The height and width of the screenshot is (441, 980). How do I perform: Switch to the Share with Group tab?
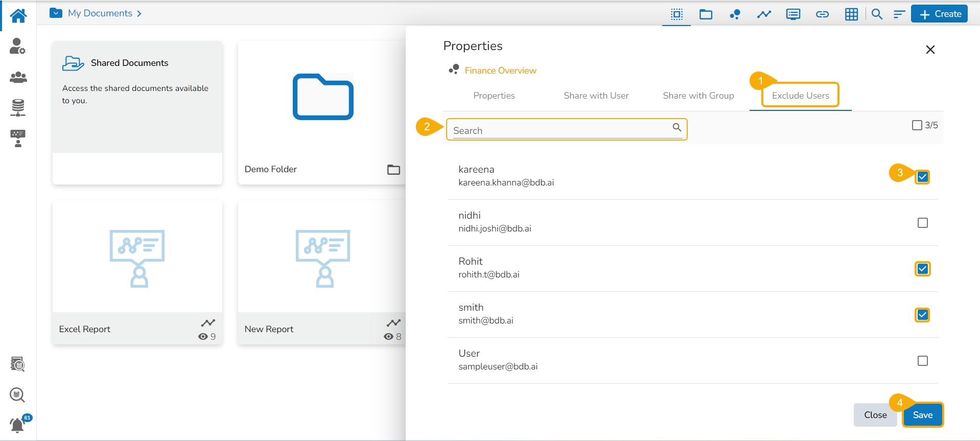(698, 96)
